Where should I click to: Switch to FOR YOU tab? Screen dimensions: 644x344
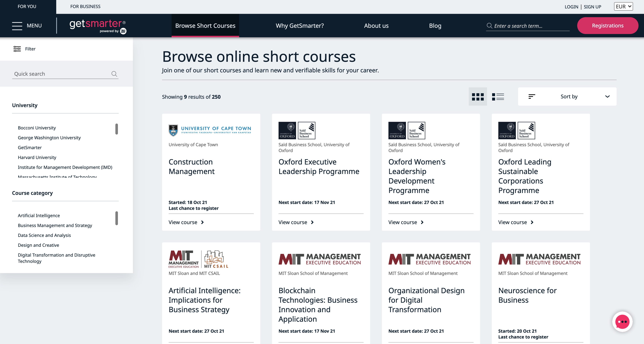tap(27, 7)
